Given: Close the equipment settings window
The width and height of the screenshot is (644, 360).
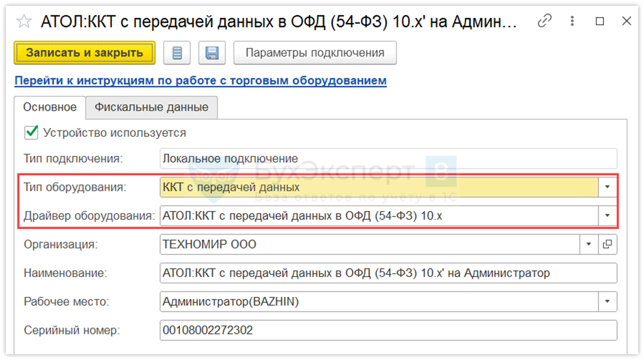Looking at the screenshot, I should pyautogui.click(x=627, y=21).
